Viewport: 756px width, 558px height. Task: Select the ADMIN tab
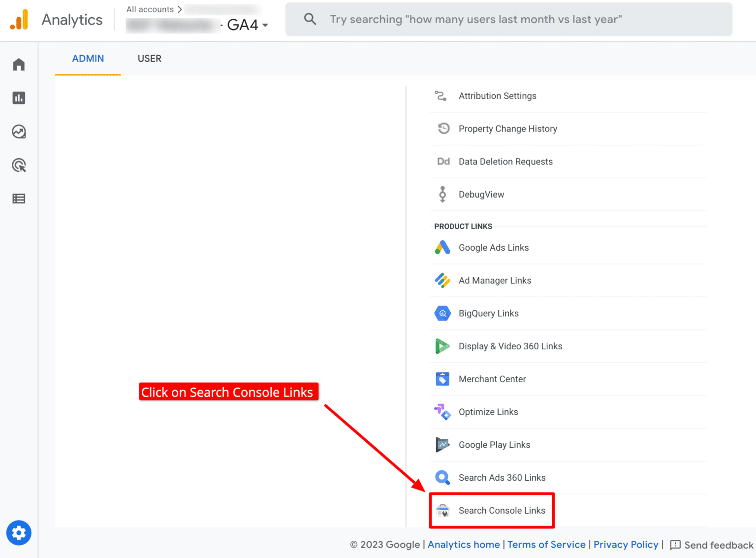coord(88,59)
